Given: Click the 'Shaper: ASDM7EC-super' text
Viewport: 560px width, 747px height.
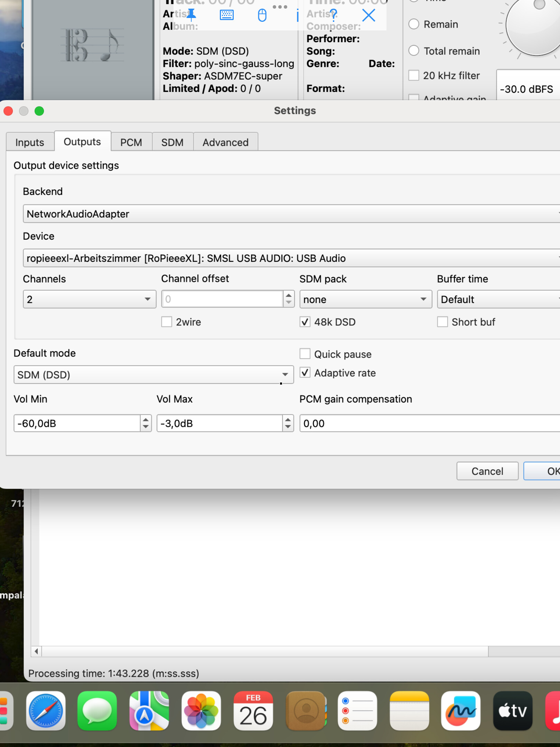Looking at the screenshot, I should (x=222, y=76).
